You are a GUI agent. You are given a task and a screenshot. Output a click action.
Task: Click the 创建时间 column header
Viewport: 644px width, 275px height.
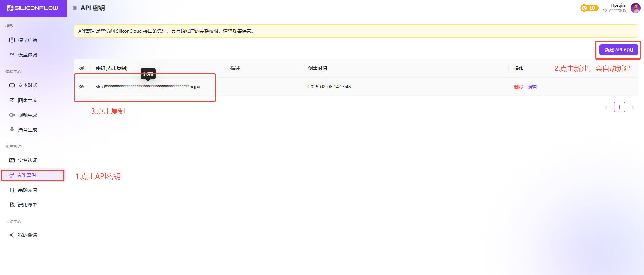point(317,68)
